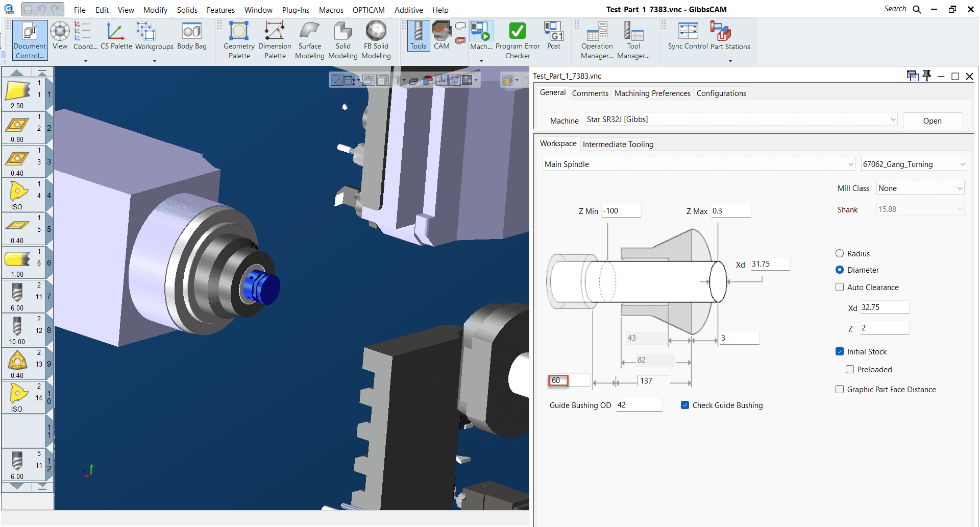
Task: Select the Radius radio button
Action: (x=840, y=253)
